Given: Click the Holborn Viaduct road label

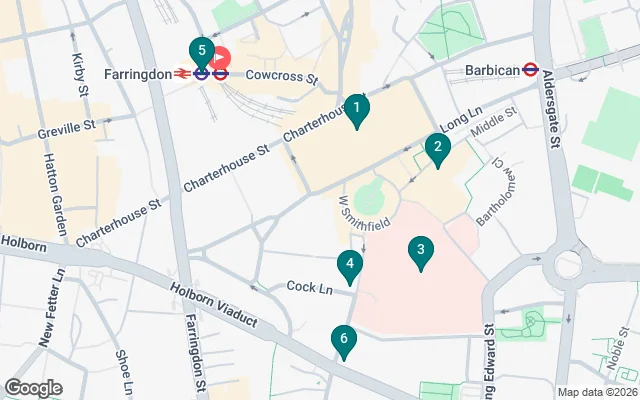Looking at the screenshot, I should [x=214, y=304].
